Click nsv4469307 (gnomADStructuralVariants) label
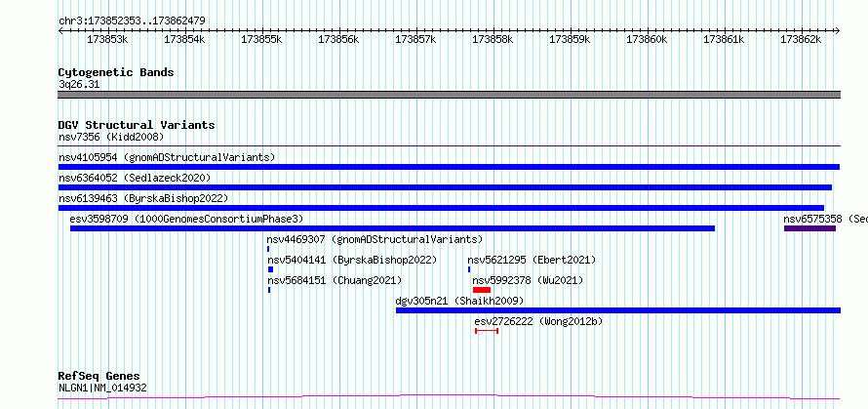 pyautogui.click(x=375, y=239)
